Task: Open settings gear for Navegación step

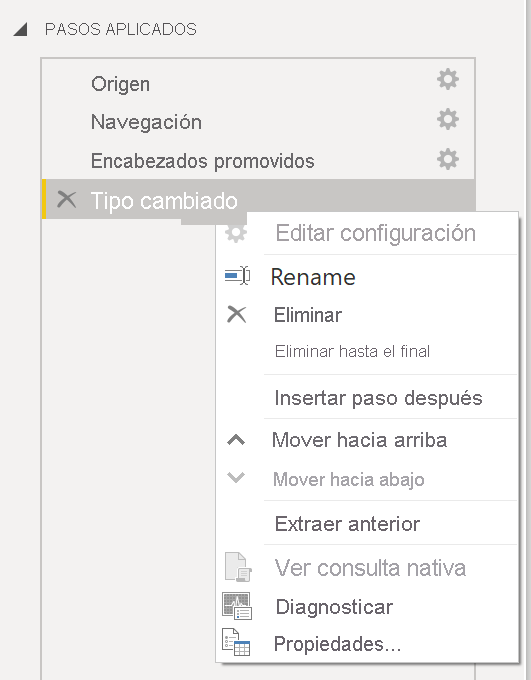Action: click(x=448, y=119)
